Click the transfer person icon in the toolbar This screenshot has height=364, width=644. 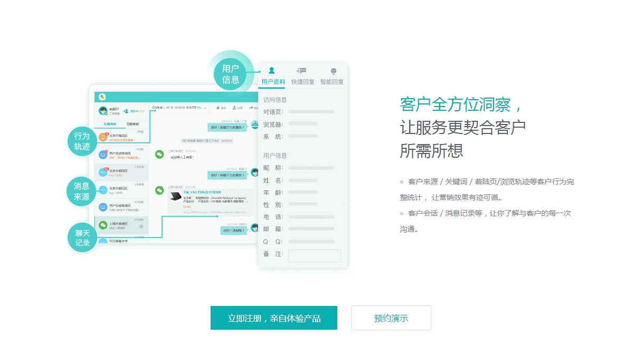[234, 108]
